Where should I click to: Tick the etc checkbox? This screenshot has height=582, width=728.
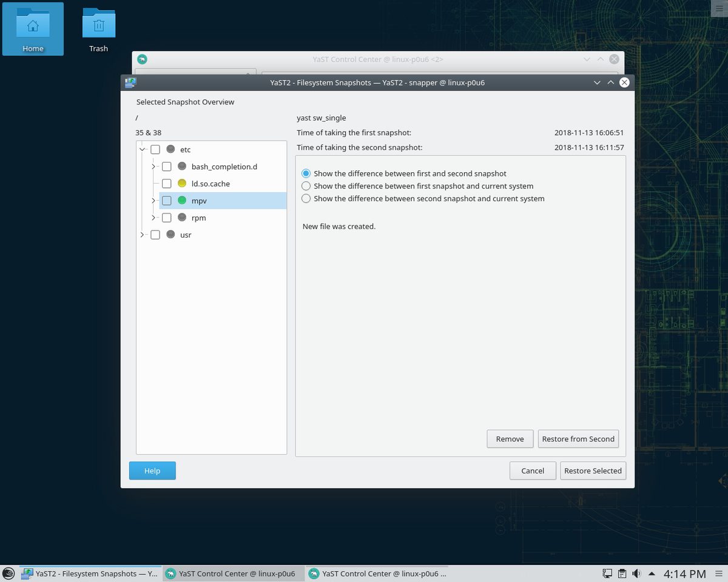tap(155, 149)
